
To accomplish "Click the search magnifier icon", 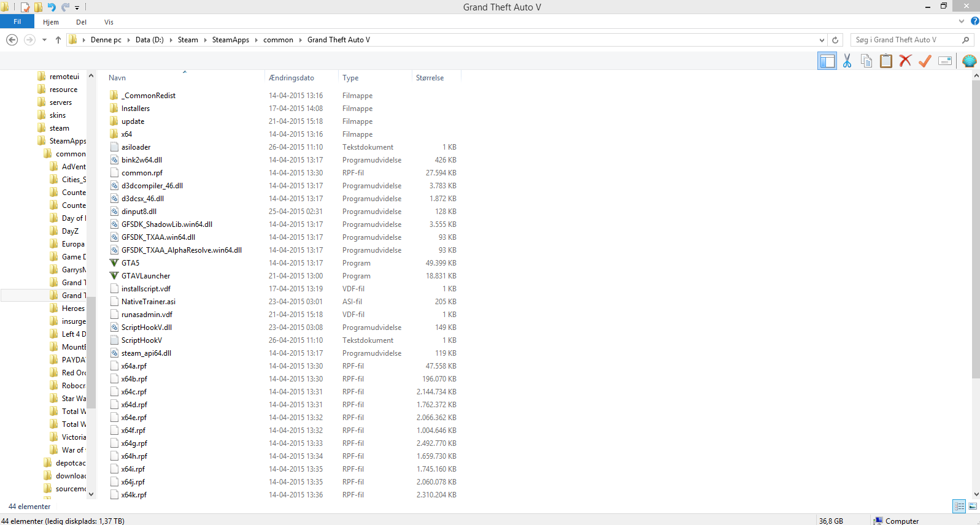I will [966, 40].
